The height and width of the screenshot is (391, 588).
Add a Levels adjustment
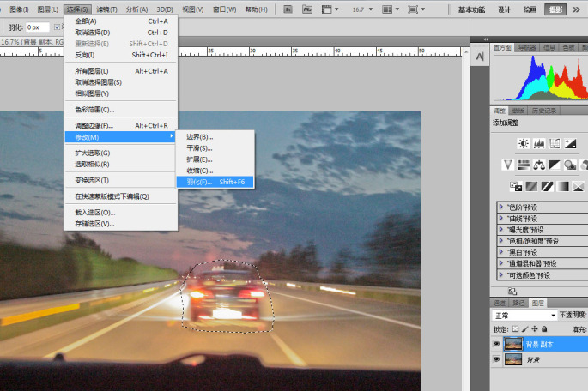point(538,143)
